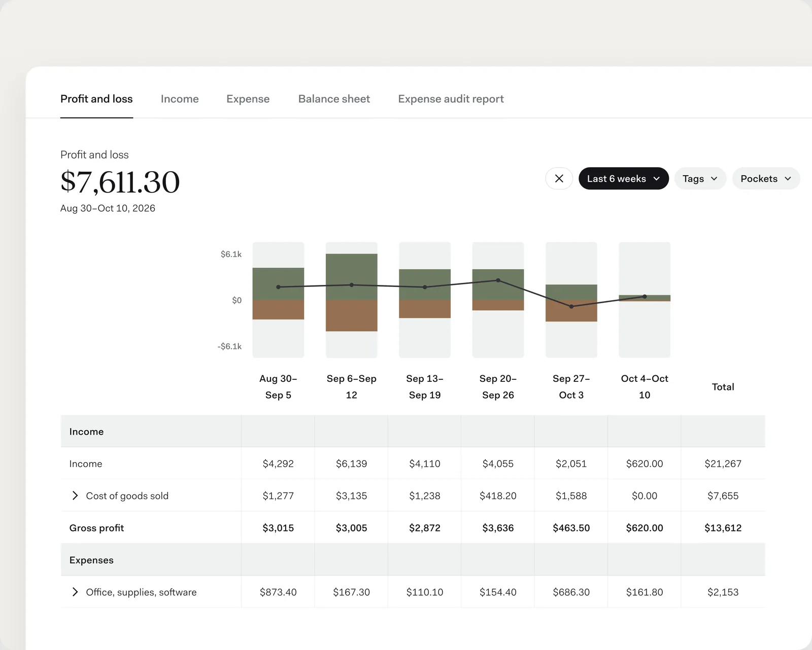The height and width of the screenshot is (650, 812).
Task: Click the Aug 30–Sep 5 chart bar
Action: [x=278, y=300]
